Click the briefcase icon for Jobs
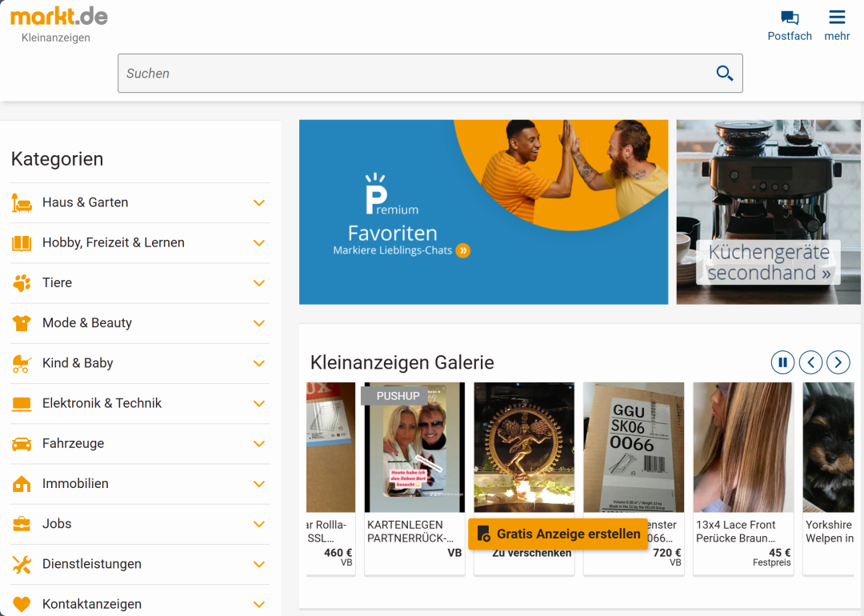The image size is (864, 616). pyautogui.click(x=22, y=524)
